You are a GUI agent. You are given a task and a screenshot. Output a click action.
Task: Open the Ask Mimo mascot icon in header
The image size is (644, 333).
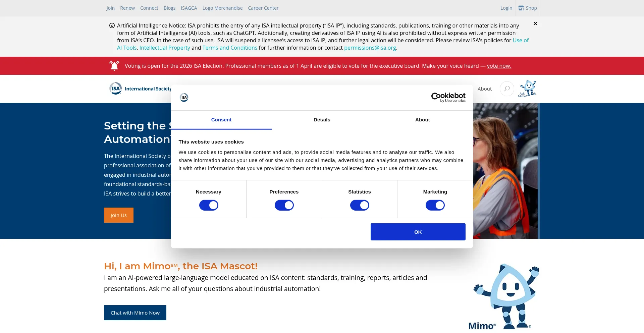tap(527, 89)
